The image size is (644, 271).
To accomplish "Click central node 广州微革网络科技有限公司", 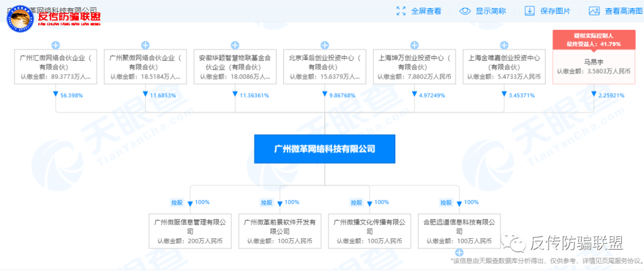I will (324, 149).
